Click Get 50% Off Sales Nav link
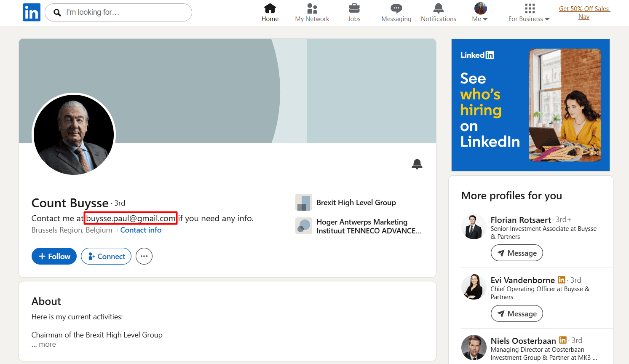The image size is (629, 364). pos(584,13)
